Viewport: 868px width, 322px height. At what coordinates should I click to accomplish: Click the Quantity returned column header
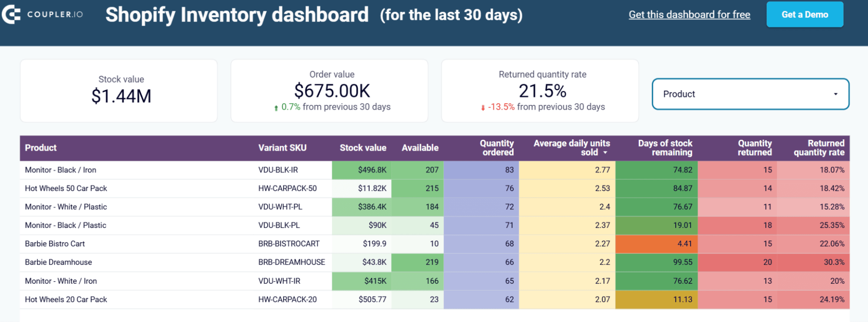[x=755, y=148]
